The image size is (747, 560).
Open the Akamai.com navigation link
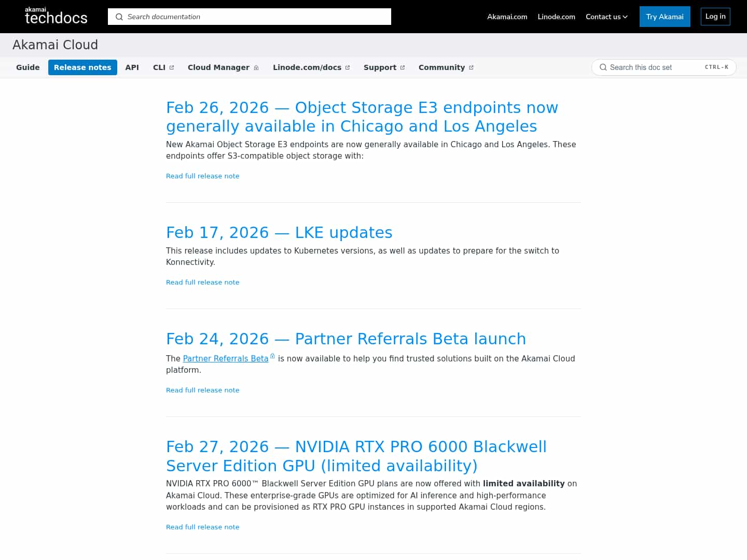(507, 17)
